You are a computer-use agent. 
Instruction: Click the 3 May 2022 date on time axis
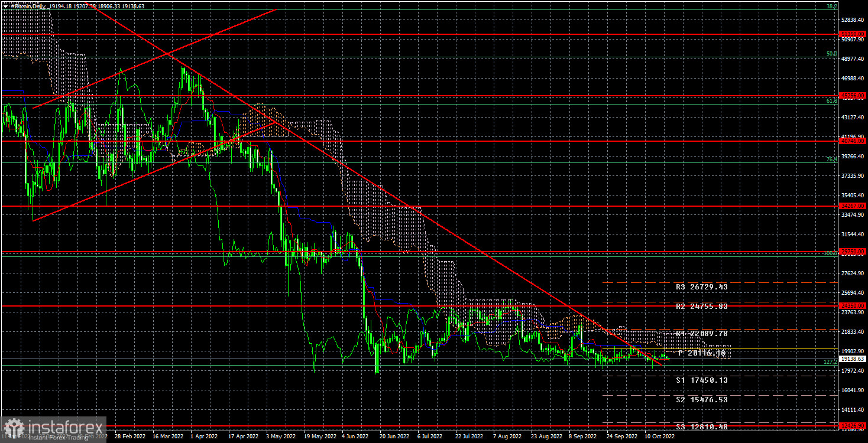click(x=281, y=437)
